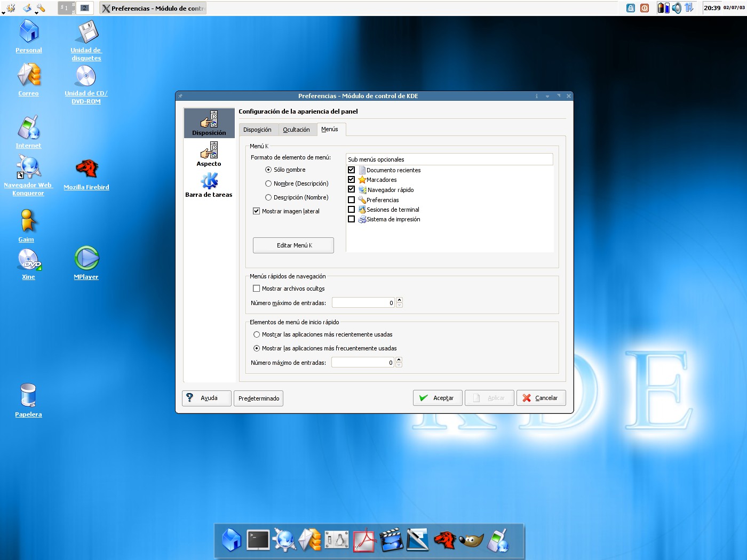Open the Aspecto module in sidebar

pyautogui.click(x=209, y=154)
